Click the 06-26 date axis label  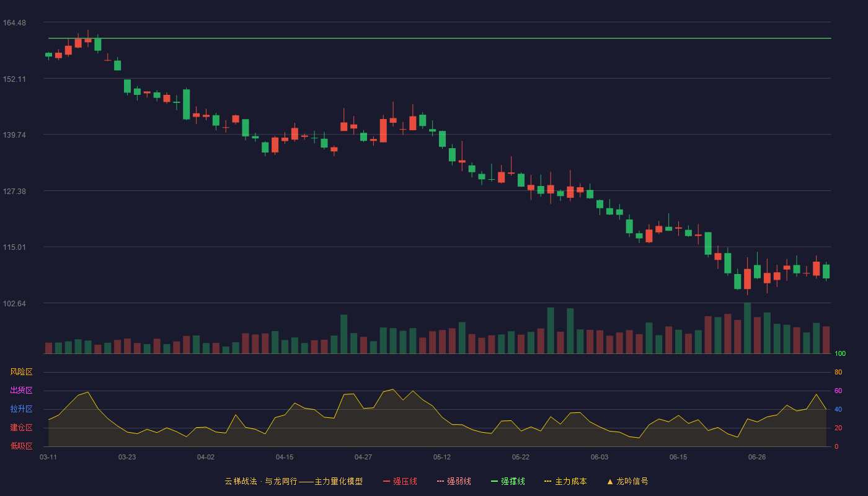(757, 457)
